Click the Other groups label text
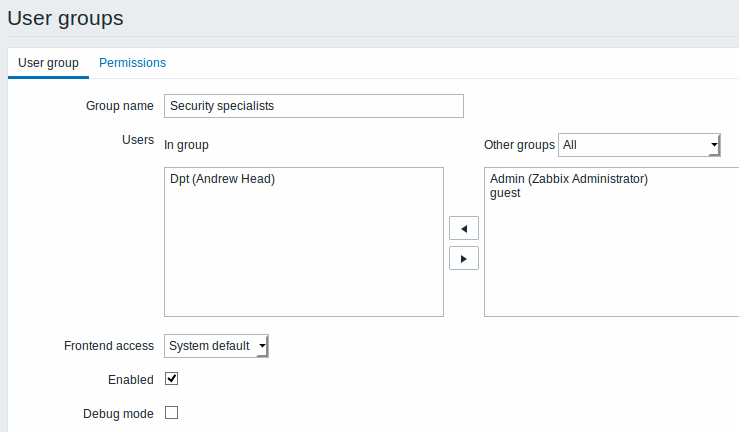 [519, 145]
